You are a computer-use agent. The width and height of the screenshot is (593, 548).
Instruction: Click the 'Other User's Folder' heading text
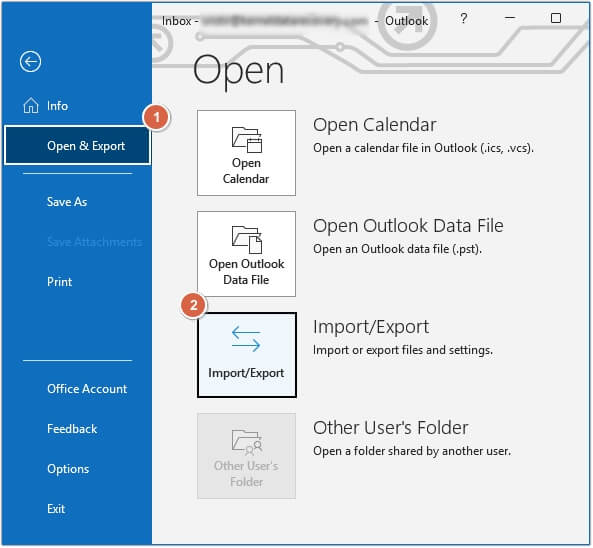(391, 428)
